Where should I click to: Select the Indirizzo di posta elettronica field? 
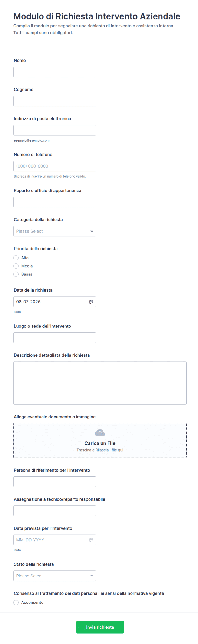pyautogui.click(x=55, y=130)
